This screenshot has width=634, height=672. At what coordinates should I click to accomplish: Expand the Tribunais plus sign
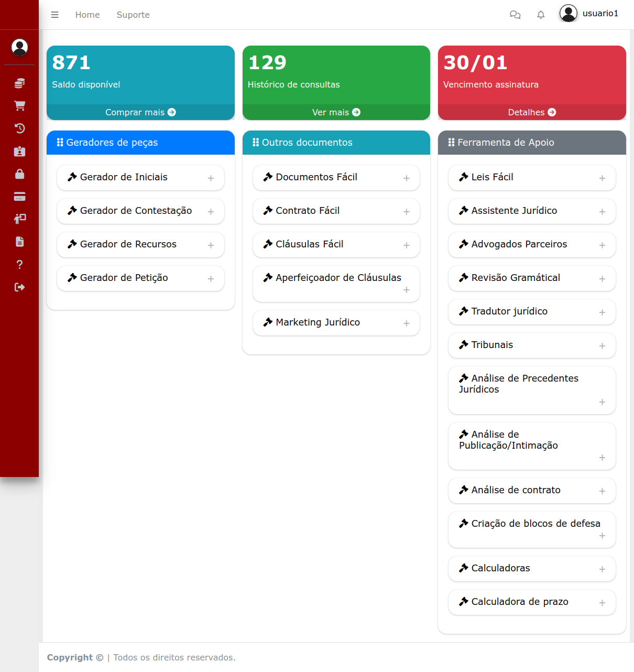tap(602, 346)
